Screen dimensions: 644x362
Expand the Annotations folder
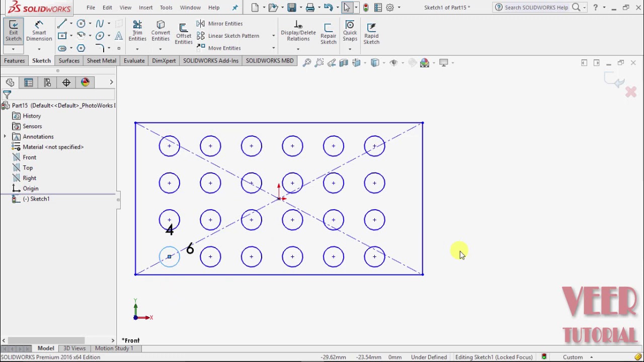click(x=5, y=137)
